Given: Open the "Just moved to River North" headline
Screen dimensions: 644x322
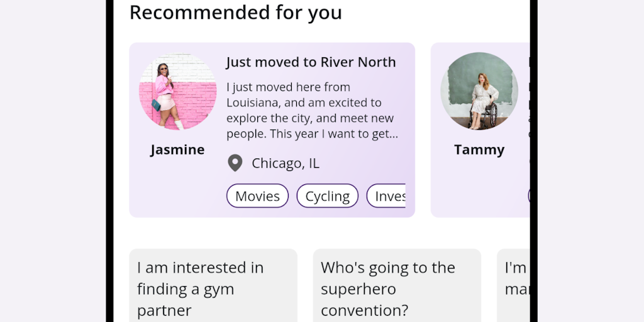Looking at the screenshot, I should 311,62.
